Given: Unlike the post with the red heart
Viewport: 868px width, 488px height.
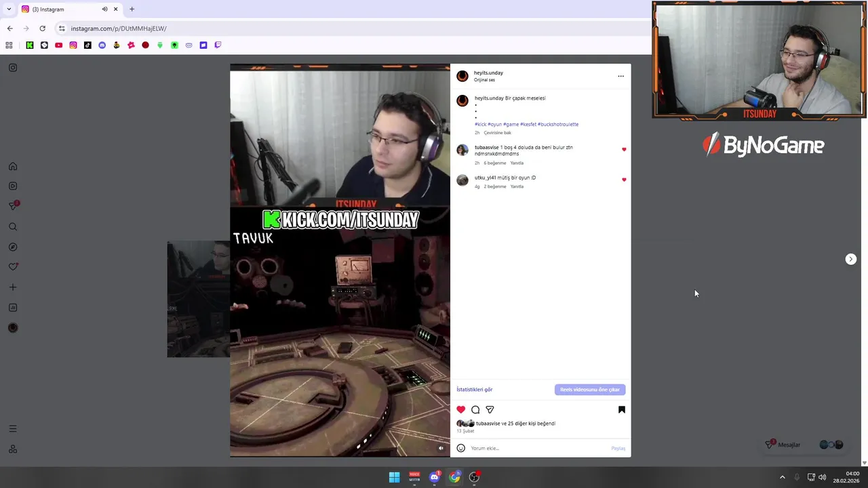Looking at the screenshot, I should click(461, 409).
